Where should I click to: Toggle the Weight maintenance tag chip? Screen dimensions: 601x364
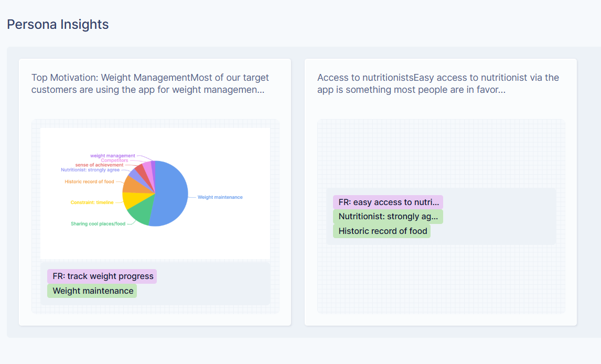pos(92,291)
